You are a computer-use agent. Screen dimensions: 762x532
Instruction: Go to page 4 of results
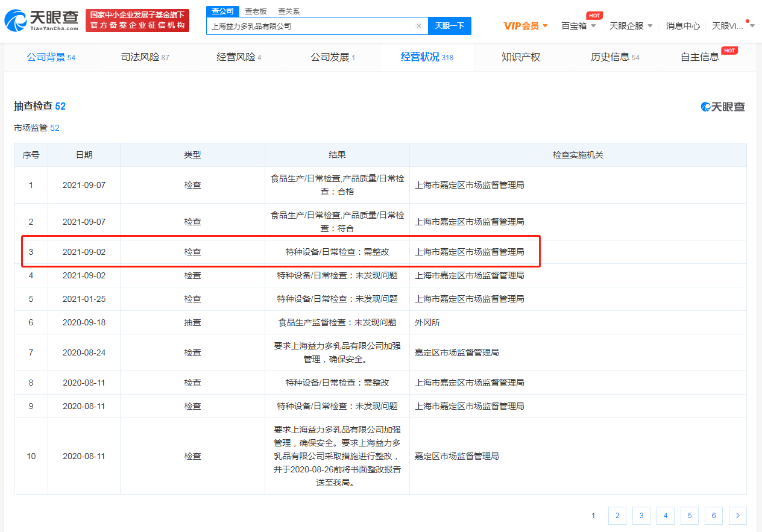point(666,516)
